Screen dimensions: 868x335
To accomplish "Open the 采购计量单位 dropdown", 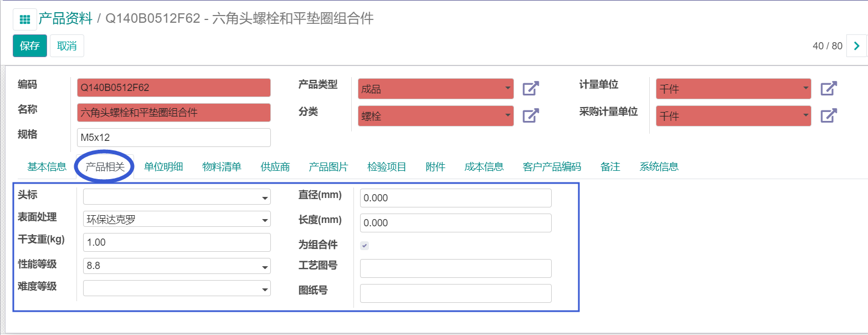I will pyautogui.click(x=733, y=116).
